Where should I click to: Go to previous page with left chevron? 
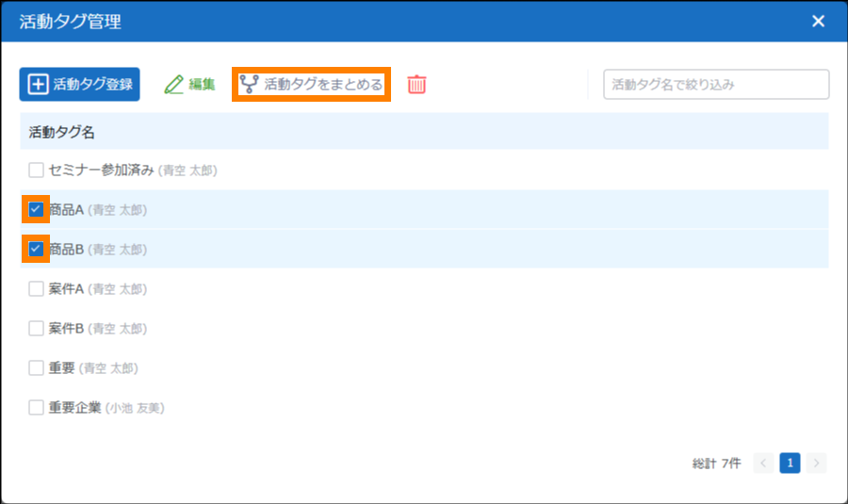tap(763, 463)
